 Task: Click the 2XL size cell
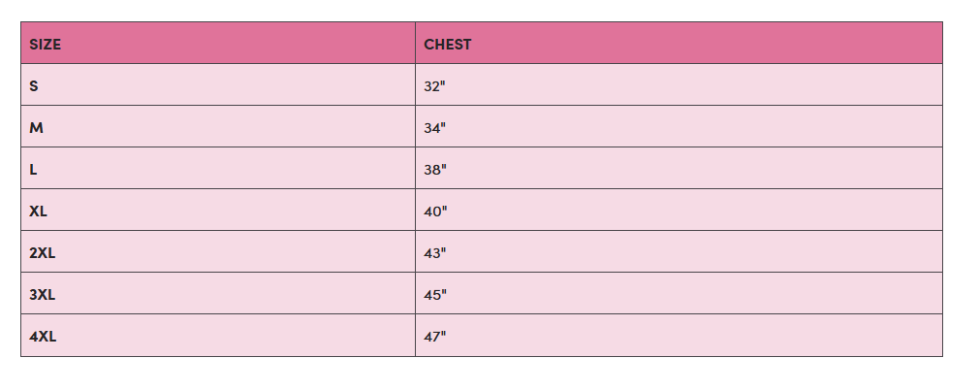coord(43,253)
